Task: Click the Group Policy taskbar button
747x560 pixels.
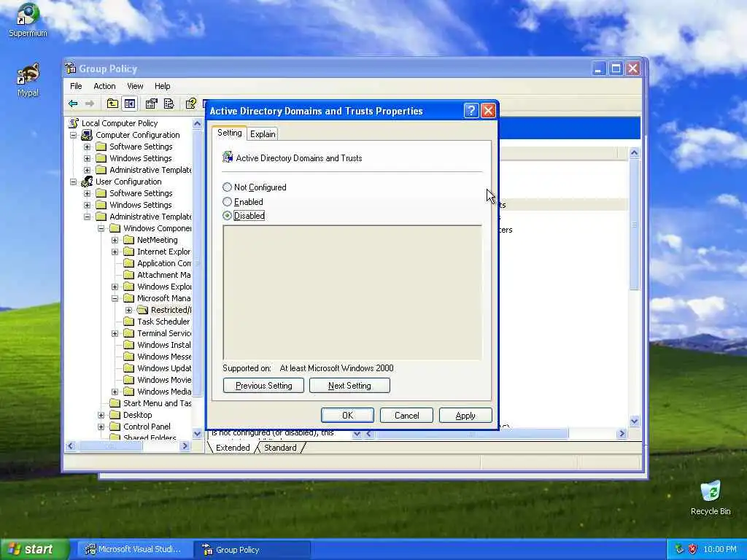Action: (252, 550)
